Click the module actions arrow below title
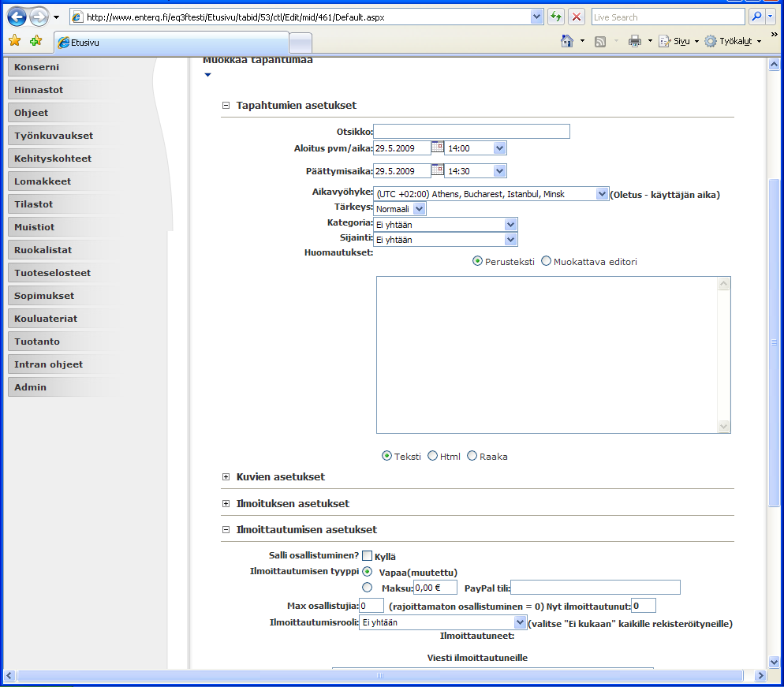The image size is (784, 687). tap(208, 75)
